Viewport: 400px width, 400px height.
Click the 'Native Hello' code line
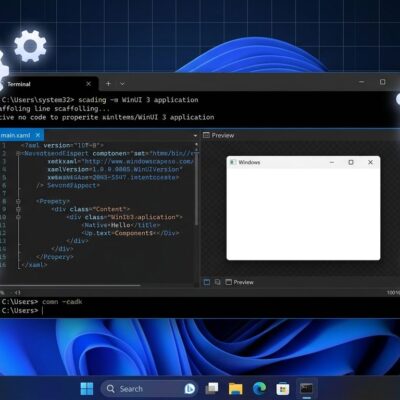121,225
